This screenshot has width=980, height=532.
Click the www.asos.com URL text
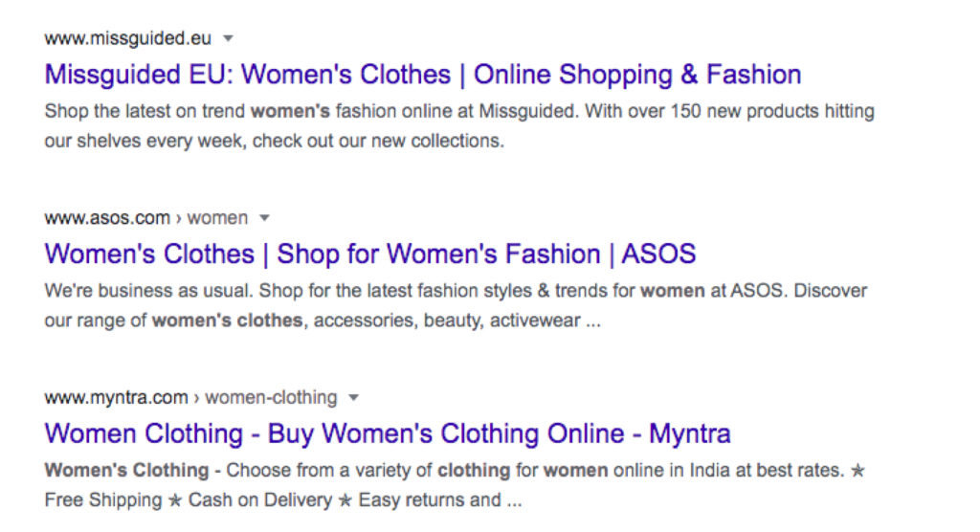(x=106, y=217)
